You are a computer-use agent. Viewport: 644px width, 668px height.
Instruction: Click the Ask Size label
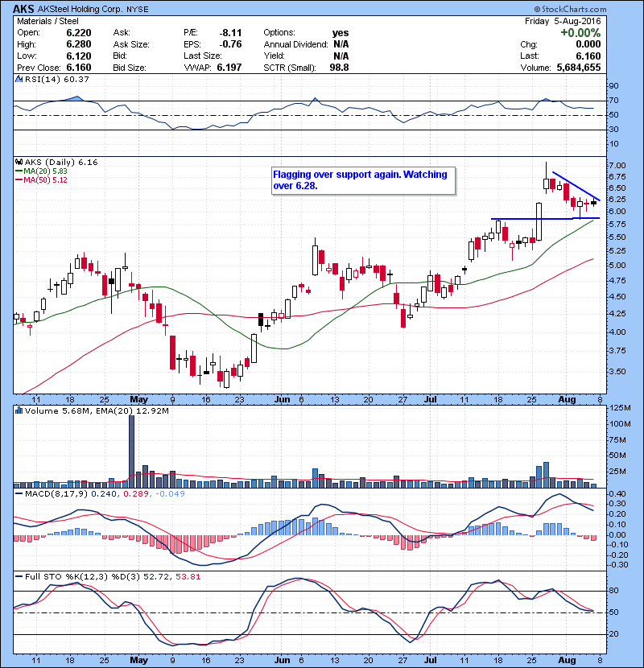[131, 44]
